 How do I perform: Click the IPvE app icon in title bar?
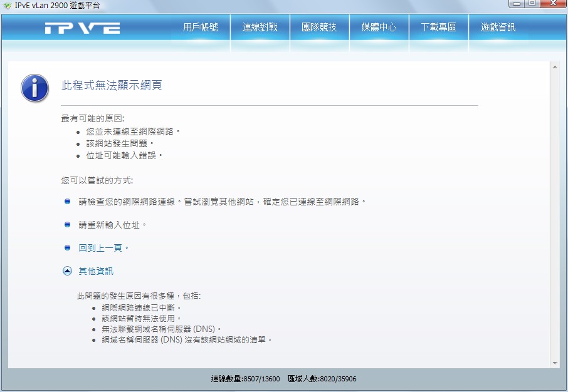point(7,6)
